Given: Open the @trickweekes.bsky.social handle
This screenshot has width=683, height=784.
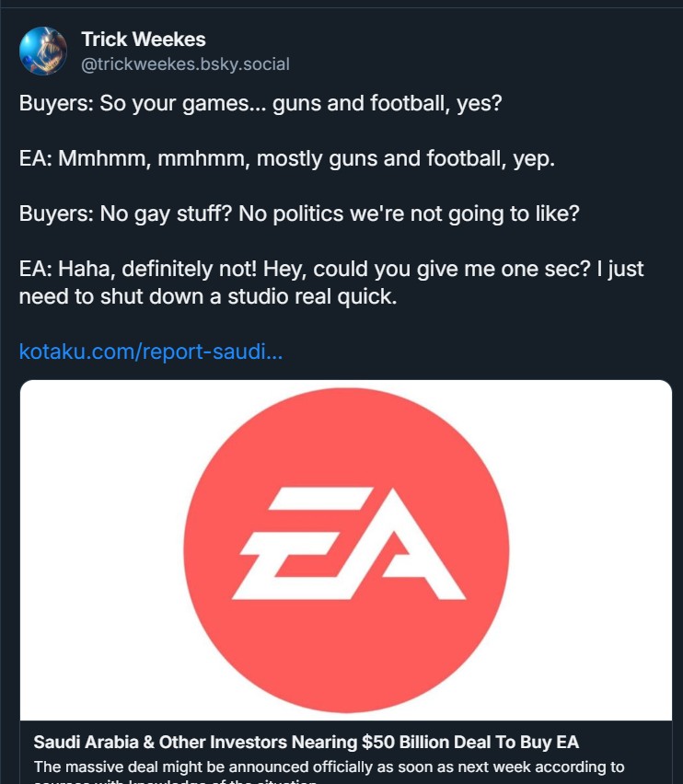Looking at the screenshot, I should (185, 64).
